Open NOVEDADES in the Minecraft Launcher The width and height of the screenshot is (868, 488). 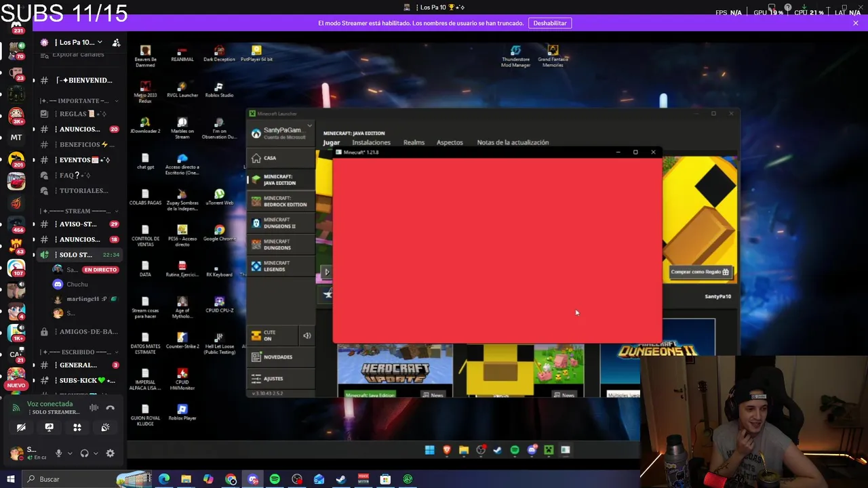(x=280, y=357)
